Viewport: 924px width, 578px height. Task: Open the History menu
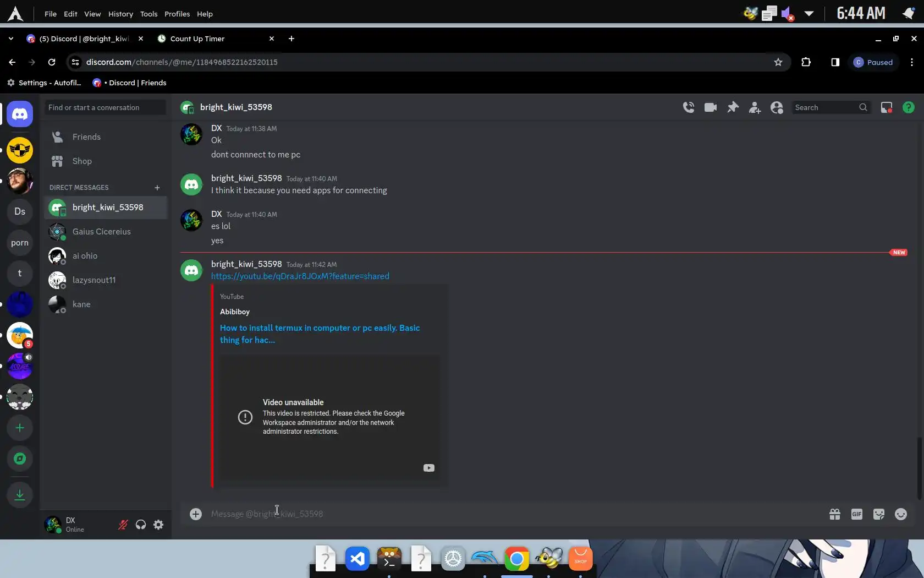(x=120, y=14)
